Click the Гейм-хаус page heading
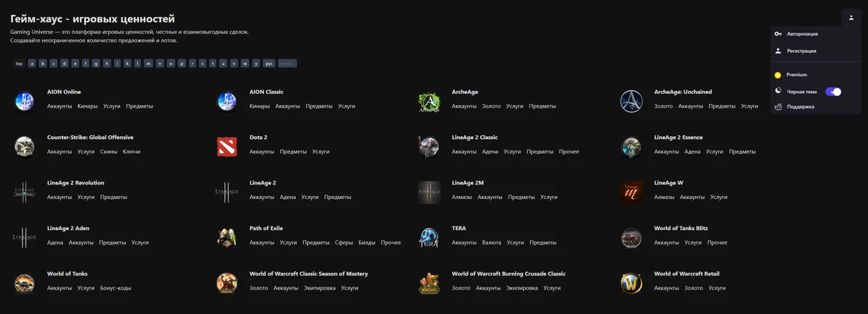 [93, 19]
